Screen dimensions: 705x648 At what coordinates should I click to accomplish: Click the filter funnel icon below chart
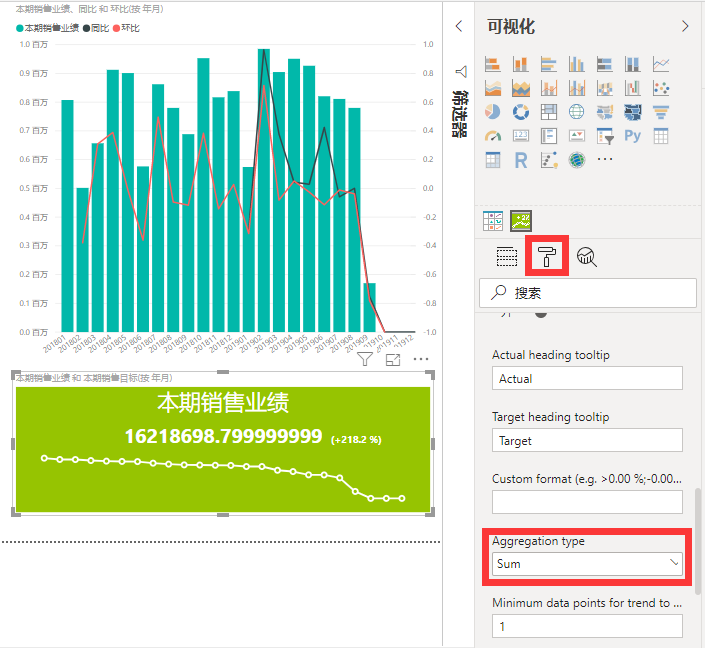[x=365, y=359]
